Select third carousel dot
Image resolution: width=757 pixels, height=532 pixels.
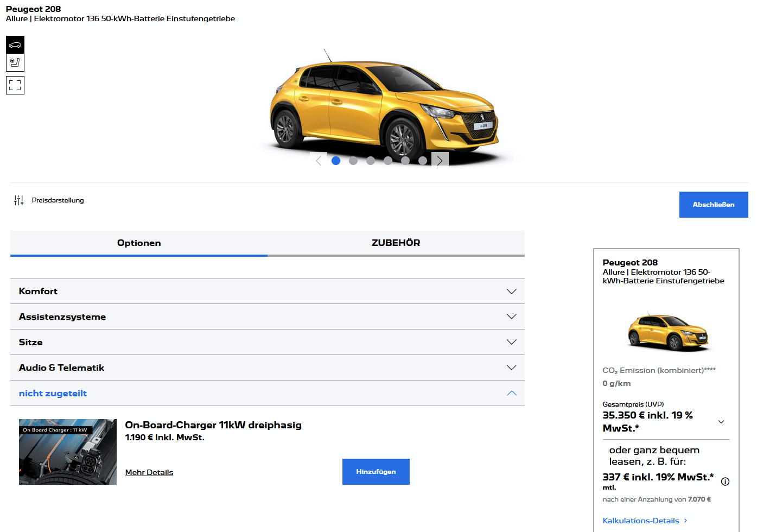coord(371,161)
